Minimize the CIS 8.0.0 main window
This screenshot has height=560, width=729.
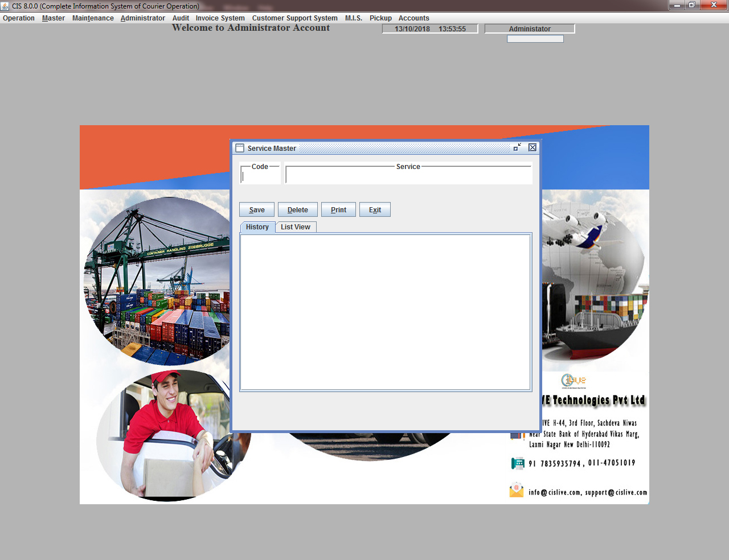pyautogui.click(x=677, y=5)
